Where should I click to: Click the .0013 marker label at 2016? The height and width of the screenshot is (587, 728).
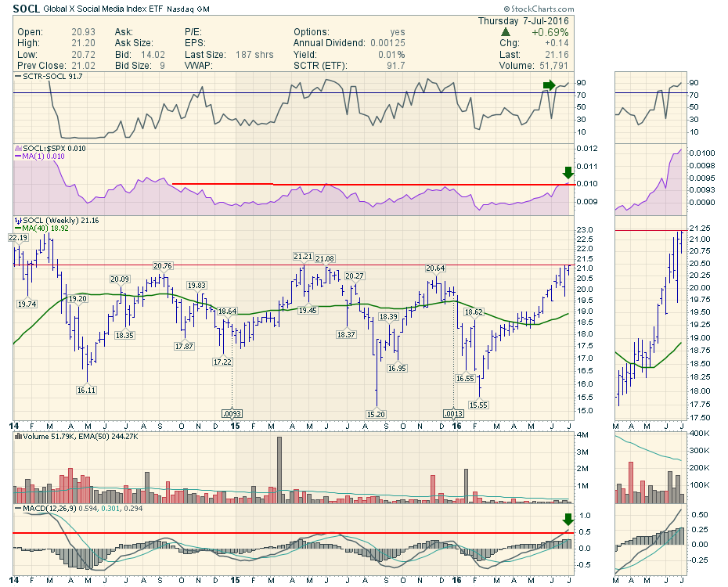tap(453, 414)
